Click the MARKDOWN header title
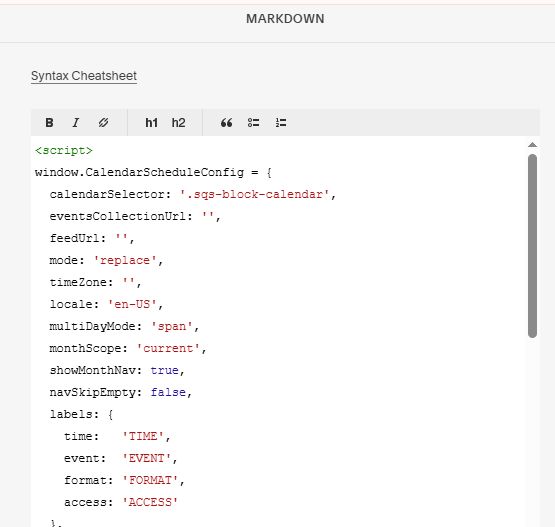 click(x=285, y=19)
